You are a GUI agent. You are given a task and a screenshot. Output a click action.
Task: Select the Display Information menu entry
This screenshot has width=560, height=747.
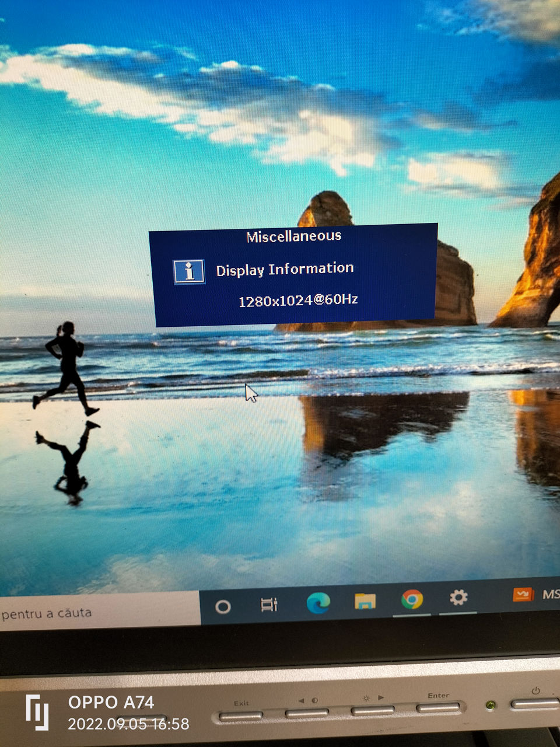tap(285, 269)
